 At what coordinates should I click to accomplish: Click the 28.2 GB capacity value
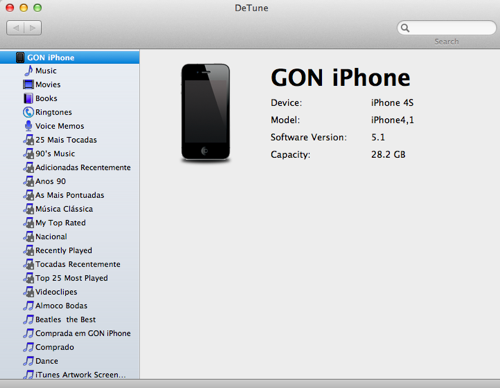pyautogui.click(x=388, y=155)
